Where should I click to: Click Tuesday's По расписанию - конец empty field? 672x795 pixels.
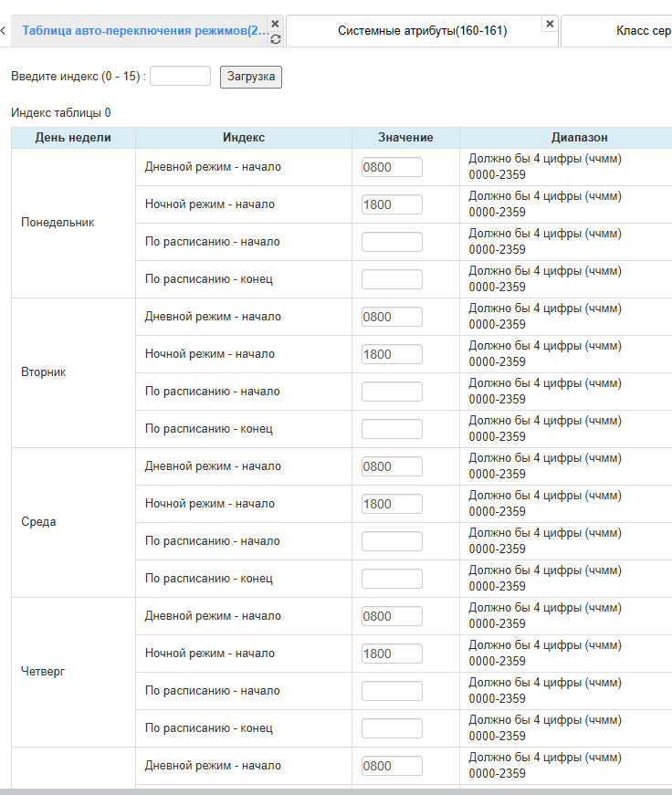[392, 429]
